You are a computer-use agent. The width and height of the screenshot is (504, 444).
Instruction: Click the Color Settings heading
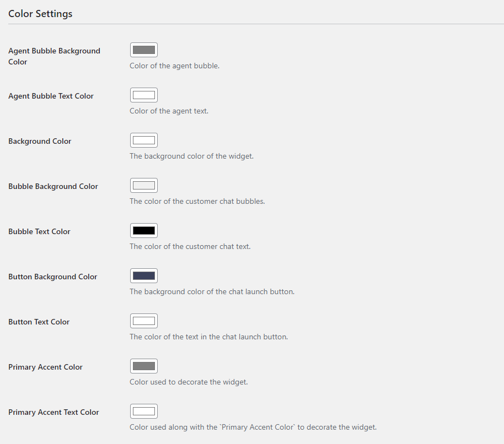[40, 14]
